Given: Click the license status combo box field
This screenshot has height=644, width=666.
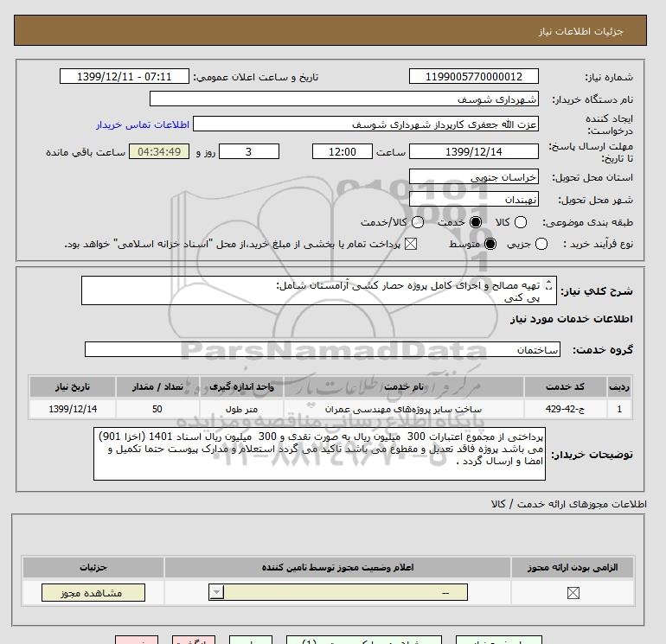Looking at the screenshot, I should [338, 592].
